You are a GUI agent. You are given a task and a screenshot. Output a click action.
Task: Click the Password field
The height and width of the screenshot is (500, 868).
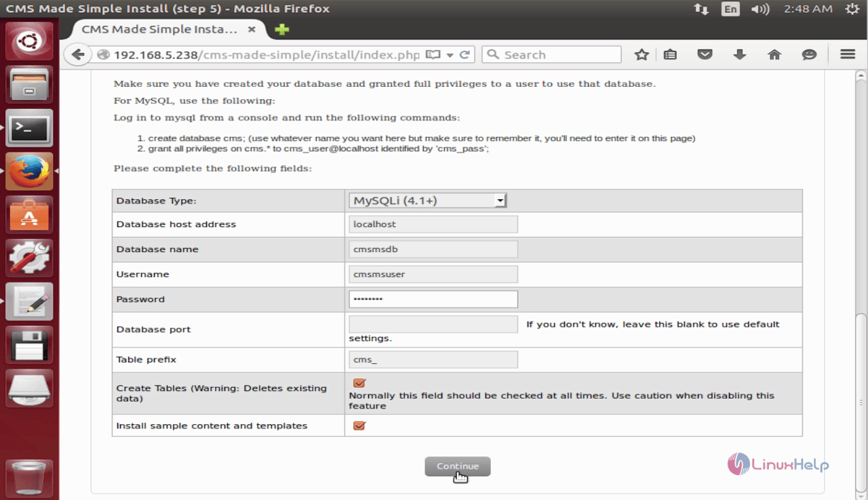pyautogui.click(x=433, y=299)
